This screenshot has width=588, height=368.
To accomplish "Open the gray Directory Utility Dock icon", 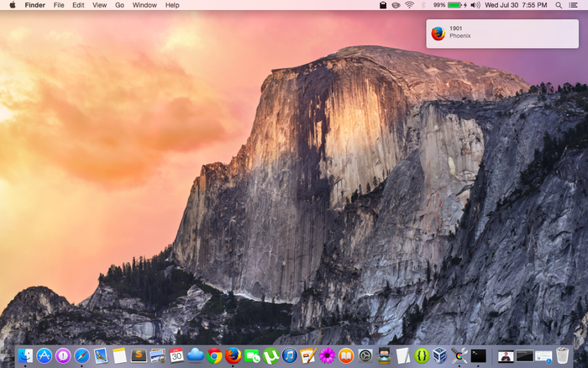I will (x=365, y=355).
